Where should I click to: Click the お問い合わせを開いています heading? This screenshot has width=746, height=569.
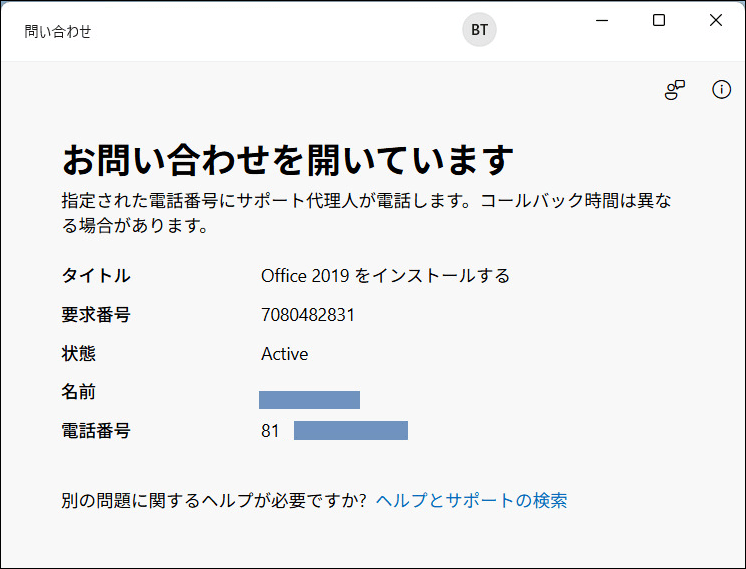coord(288,160)
